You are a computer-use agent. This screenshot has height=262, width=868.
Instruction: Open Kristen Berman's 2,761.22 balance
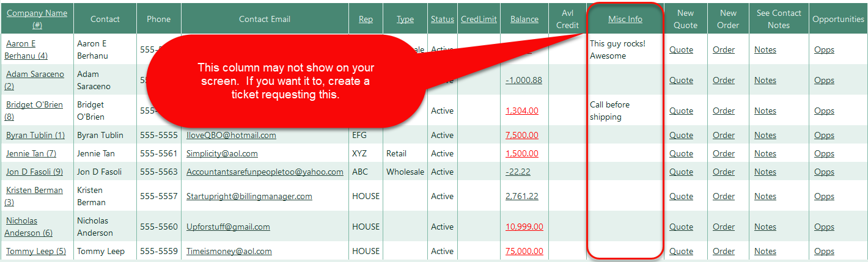tap(521, 196)
